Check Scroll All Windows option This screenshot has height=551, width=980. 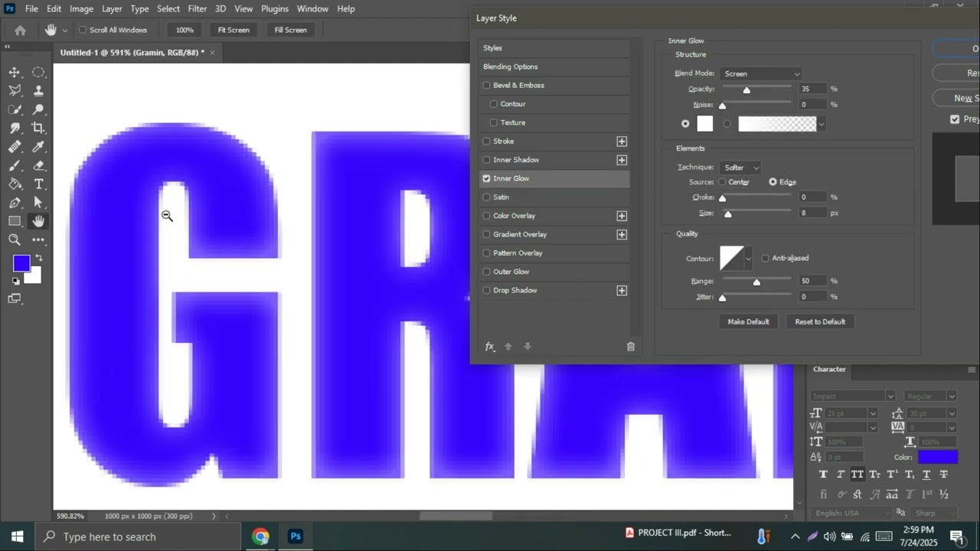(83, 30)
